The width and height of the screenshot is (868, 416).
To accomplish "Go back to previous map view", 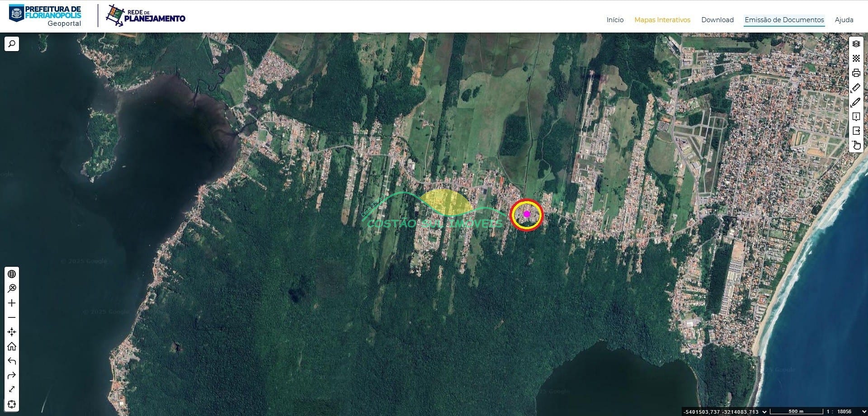I will (x=12, y=361).
